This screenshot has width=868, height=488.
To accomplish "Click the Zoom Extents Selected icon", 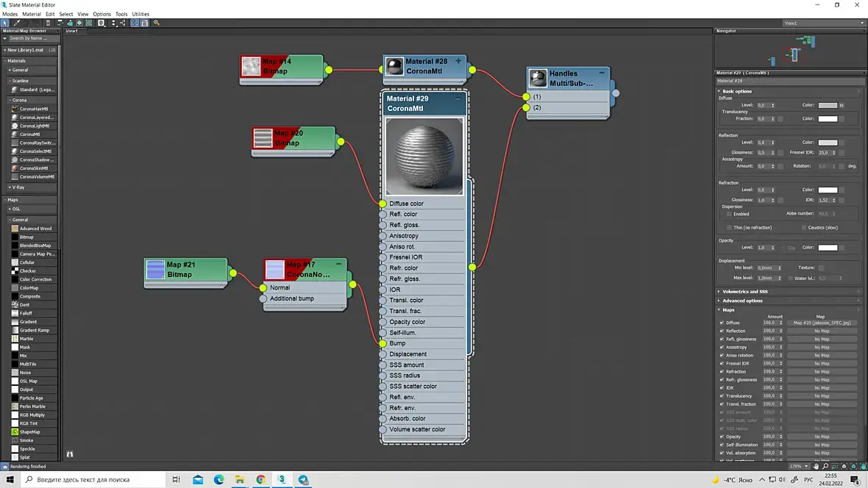I will point(853,467).
